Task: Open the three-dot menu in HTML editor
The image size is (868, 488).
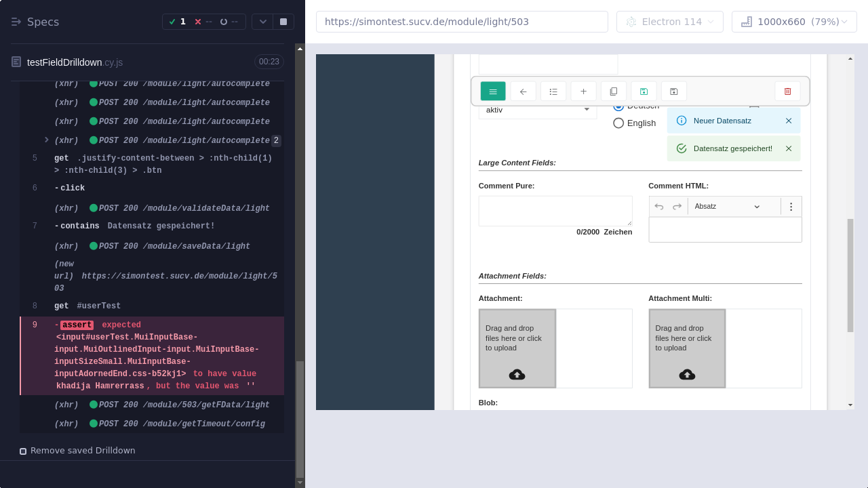Action: [x=791, y=207]
